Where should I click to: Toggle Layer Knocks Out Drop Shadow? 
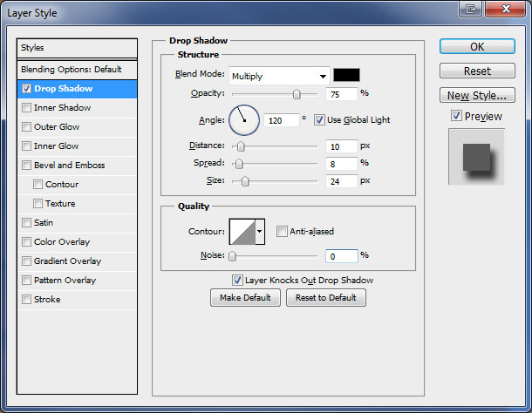pos(237,280)
